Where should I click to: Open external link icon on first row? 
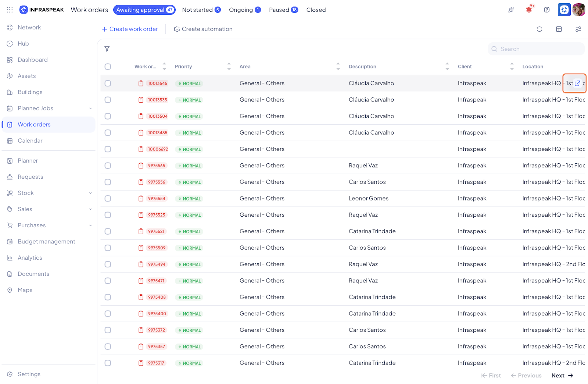[x=577, y=83]
